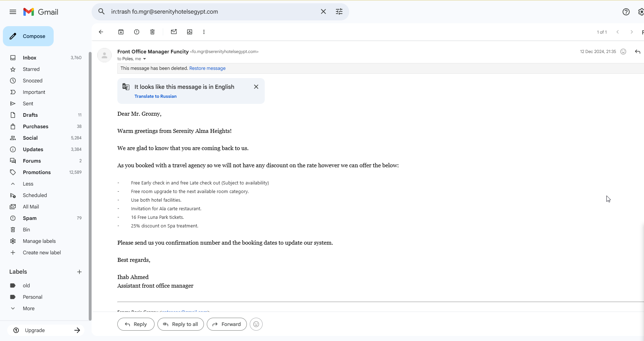Go to the Spam folder
This screenshot has width=644, height=341.
click(30, 218)
